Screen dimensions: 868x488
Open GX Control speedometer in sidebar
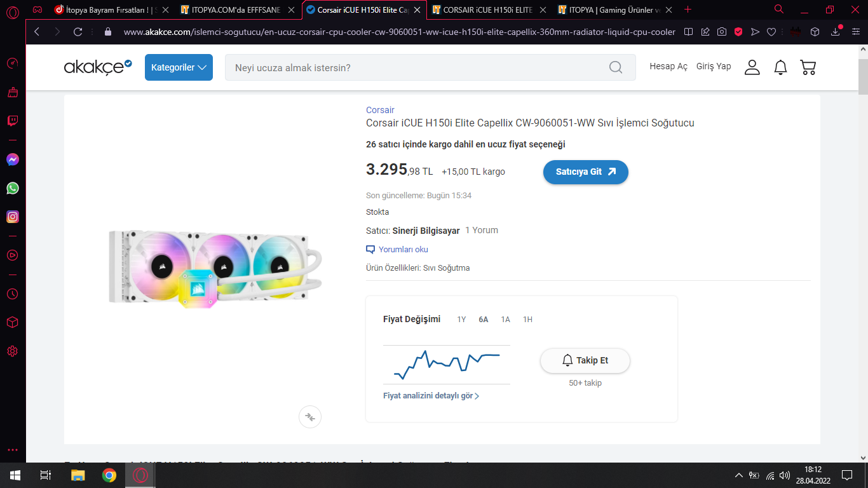coord(13,64)
